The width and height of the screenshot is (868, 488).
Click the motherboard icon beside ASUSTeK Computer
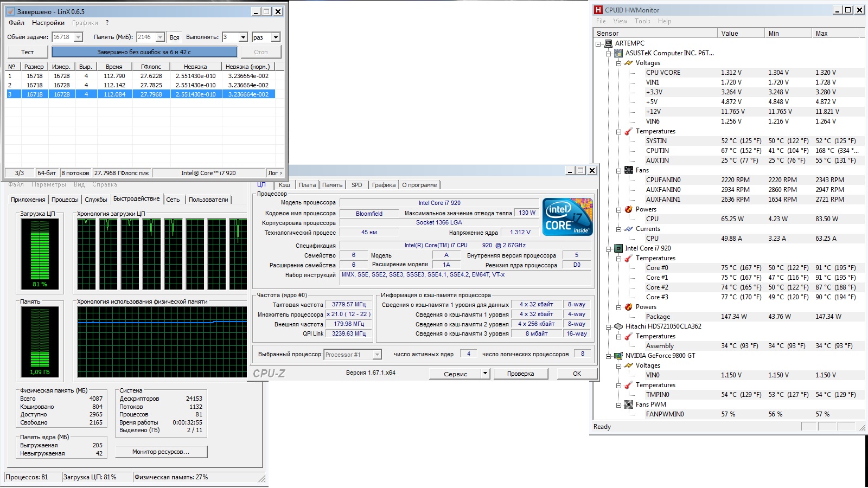618,53
